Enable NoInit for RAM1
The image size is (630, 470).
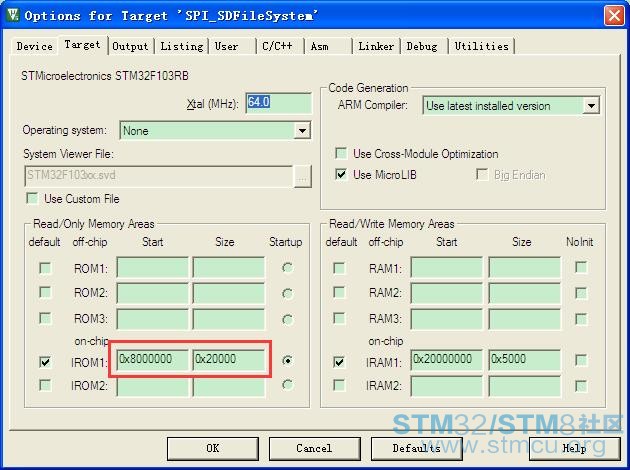tap(581, 267)
